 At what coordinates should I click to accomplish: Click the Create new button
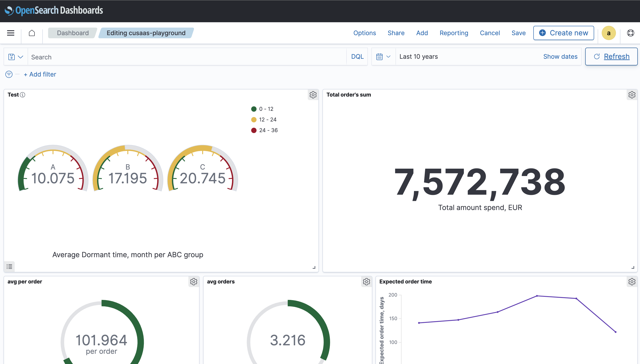563,33
